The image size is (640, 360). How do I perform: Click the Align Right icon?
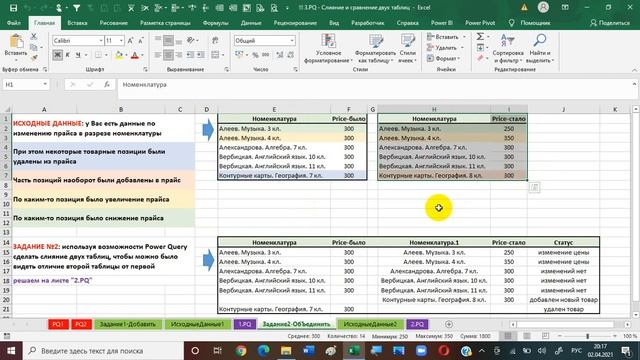tap(179, 55)
